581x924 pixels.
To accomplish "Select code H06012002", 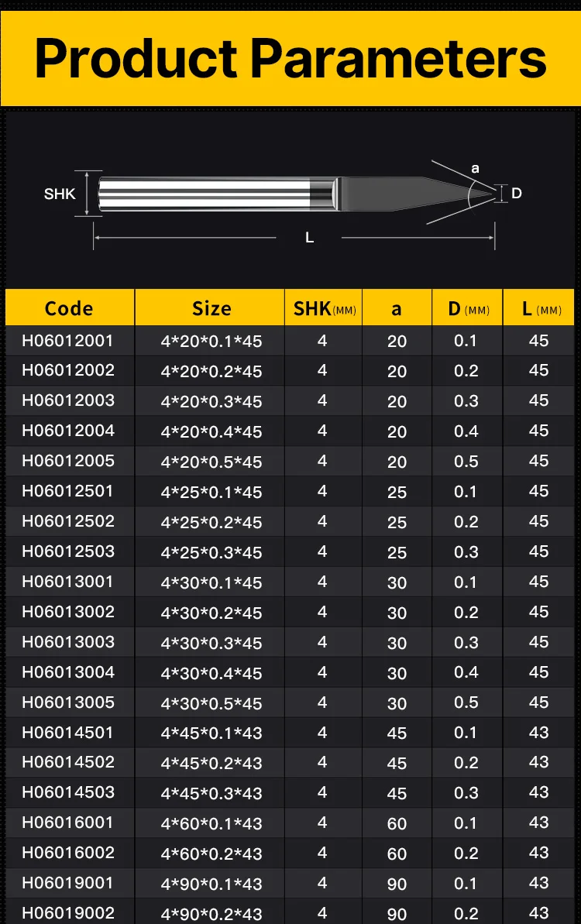I will click(68, 370).
